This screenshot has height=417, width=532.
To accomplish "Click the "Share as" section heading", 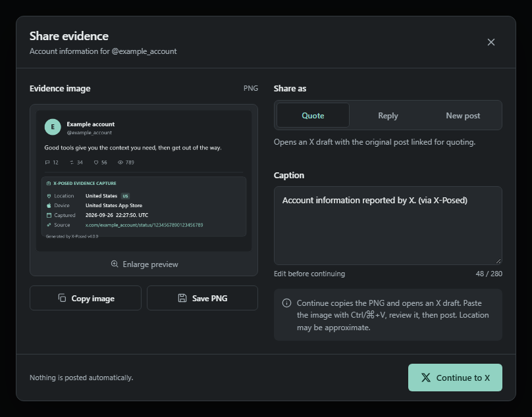I will coord(290,89).
